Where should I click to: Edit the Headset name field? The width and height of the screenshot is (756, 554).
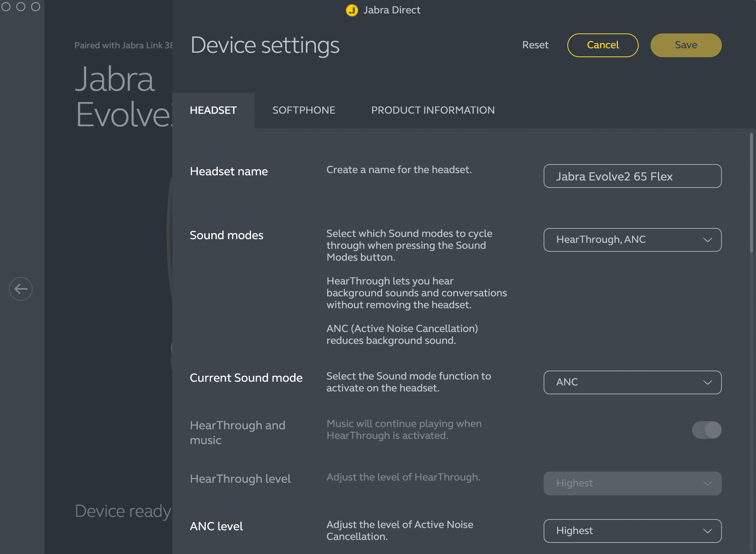pos(632,176)
